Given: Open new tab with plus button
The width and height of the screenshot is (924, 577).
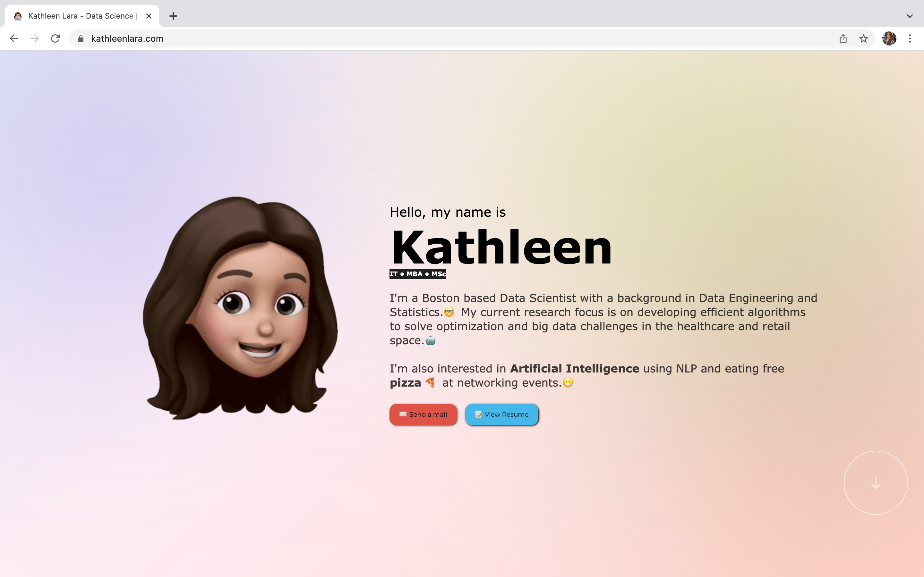Looking at the screenshot, I should (173, 16).
